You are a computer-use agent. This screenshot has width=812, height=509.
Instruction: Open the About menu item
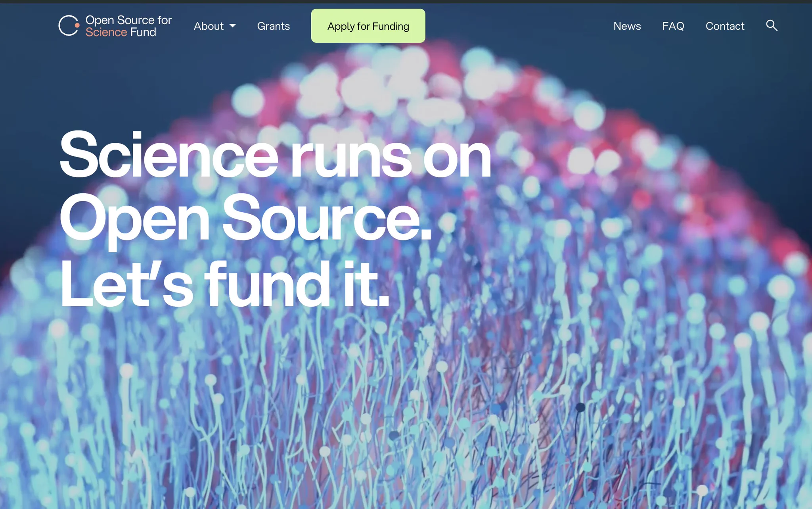[x=209, y=26]
